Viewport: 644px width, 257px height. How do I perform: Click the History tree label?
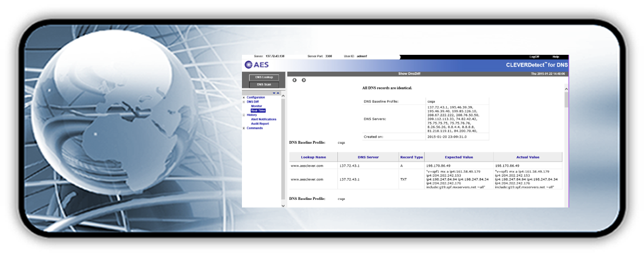tap(252, 115)
